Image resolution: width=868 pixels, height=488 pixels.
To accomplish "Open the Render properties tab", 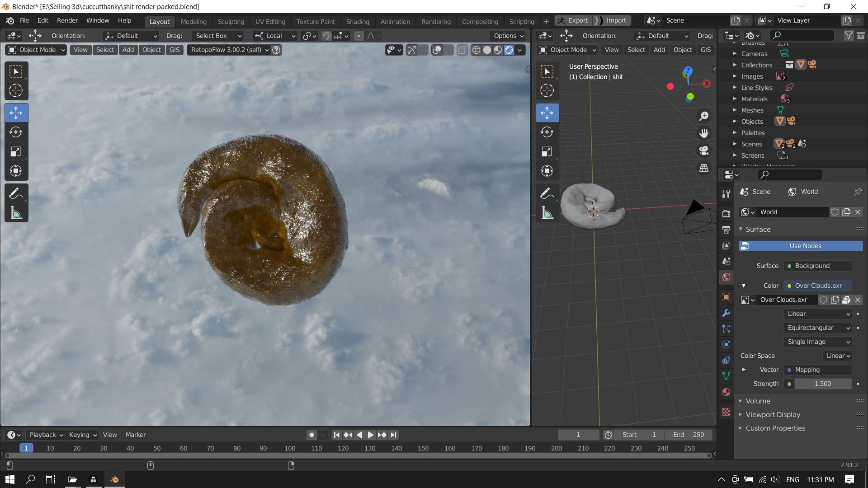I will tap(726, 214).
